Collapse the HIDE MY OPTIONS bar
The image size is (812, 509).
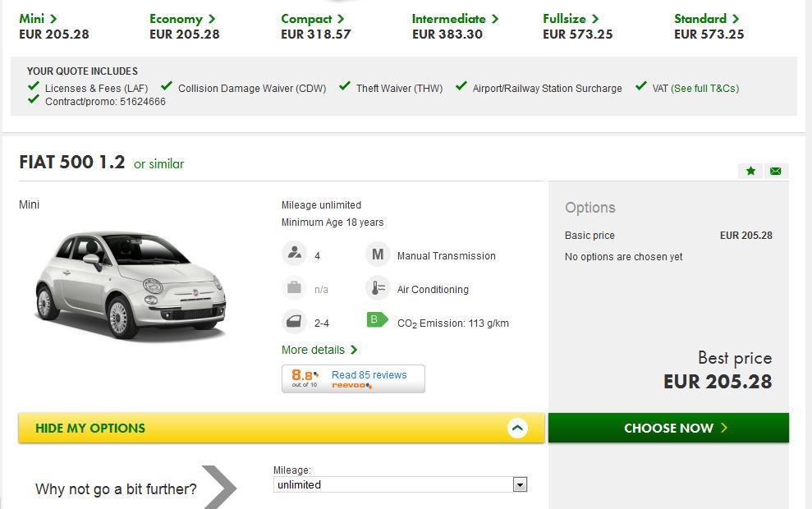281,428
